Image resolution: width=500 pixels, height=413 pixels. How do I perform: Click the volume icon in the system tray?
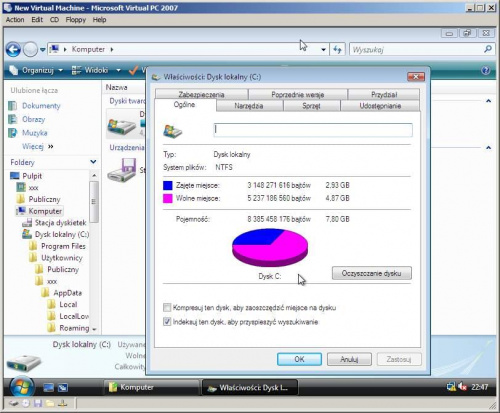click(x=462, y=387)
